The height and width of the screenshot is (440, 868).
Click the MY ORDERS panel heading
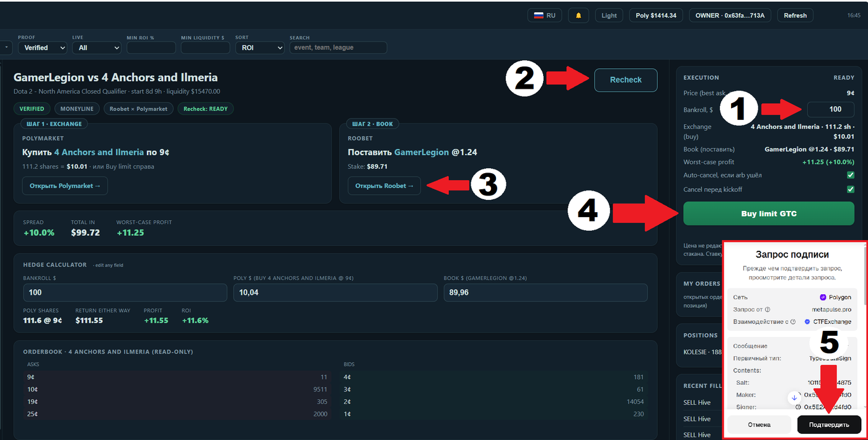(x=701, y=284)
